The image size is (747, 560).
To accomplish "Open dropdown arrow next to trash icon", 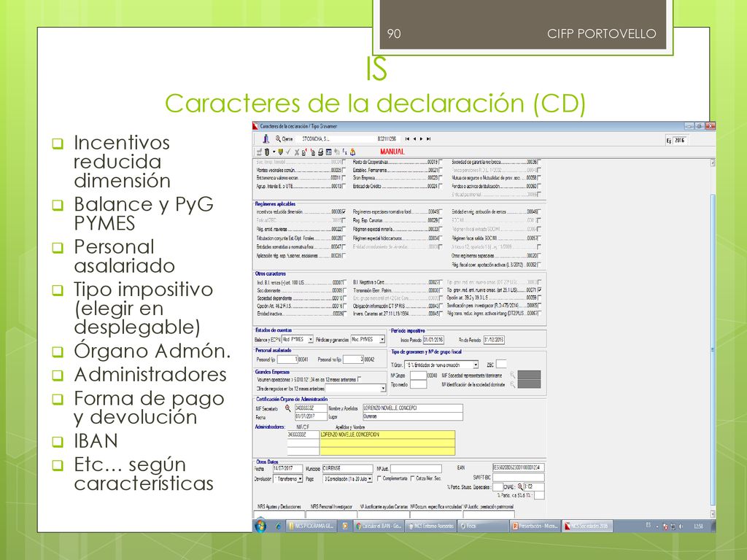I will pyautogui.click(x=274, y=152).
